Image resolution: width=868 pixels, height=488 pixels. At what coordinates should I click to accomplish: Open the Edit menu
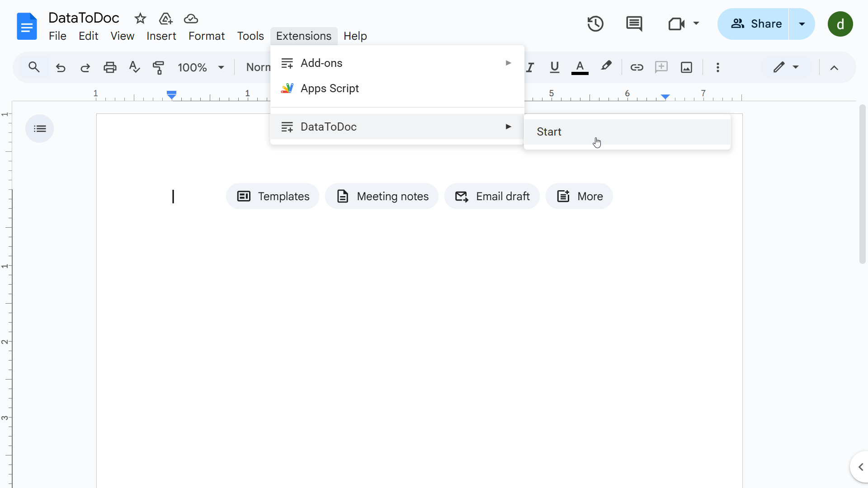88,36
